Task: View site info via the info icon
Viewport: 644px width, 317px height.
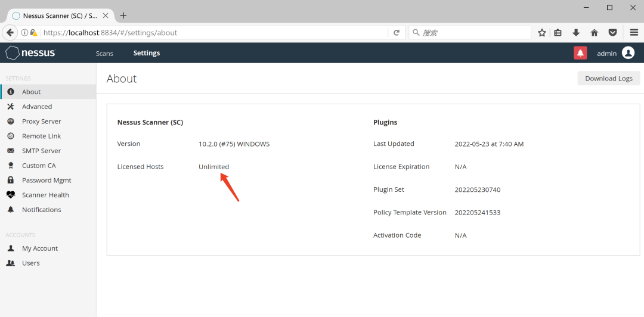Action: [x=24, y=32]
